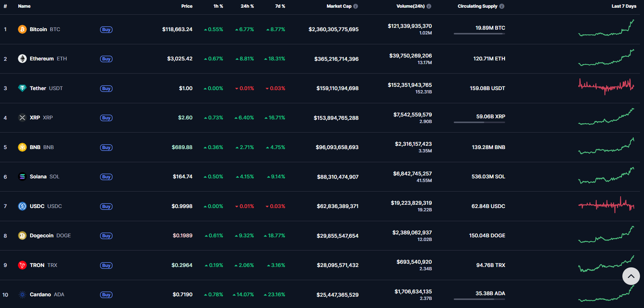Click Buy button for Dogecoin
The width and height of the screenshot is (644, 308).
pos(106,236)
